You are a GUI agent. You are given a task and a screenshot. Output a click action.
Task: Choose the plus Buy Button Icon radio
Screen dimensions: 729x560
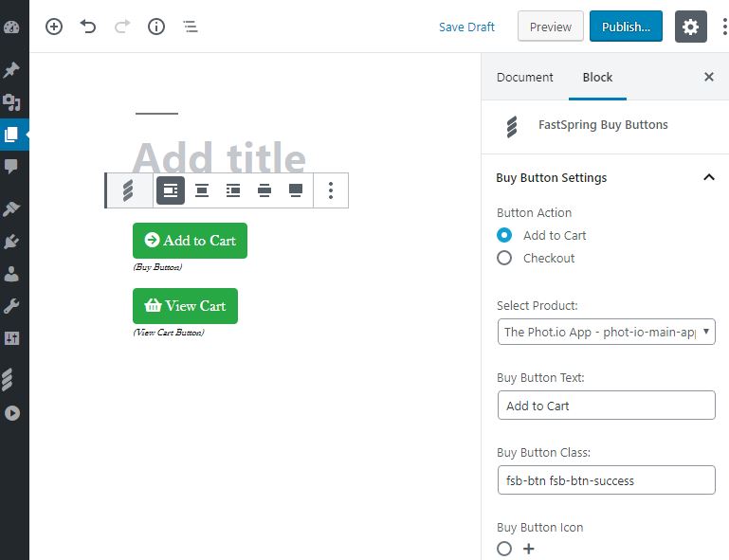(x=504, y=549)
